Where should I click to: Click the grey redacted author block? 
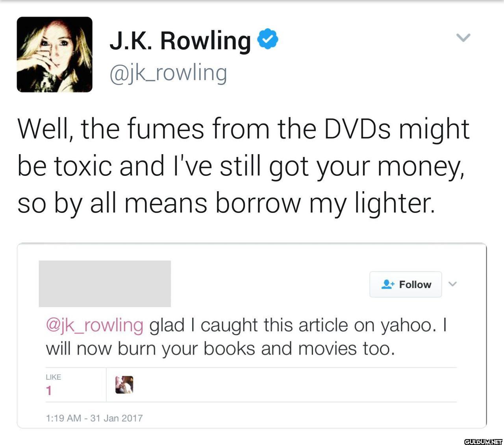pyautogui.click(x=105, y=284)
